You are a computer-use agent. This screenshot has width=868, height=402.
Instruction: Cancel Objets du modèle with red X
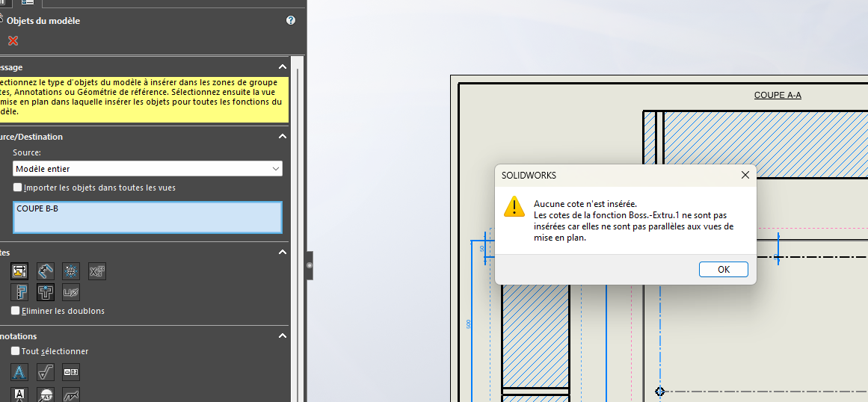pyautogui.click(x=13, y=41)
